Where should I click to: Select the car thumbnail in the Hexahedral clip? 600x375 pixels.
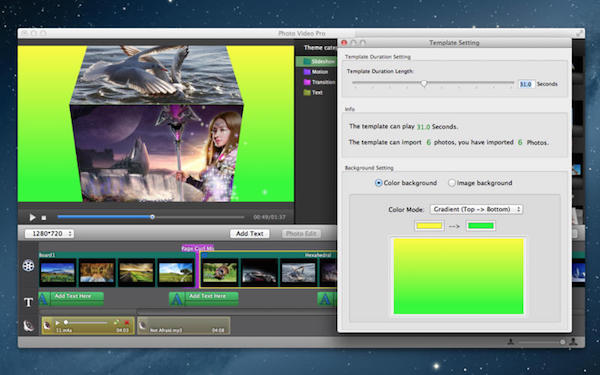[259, 272]
